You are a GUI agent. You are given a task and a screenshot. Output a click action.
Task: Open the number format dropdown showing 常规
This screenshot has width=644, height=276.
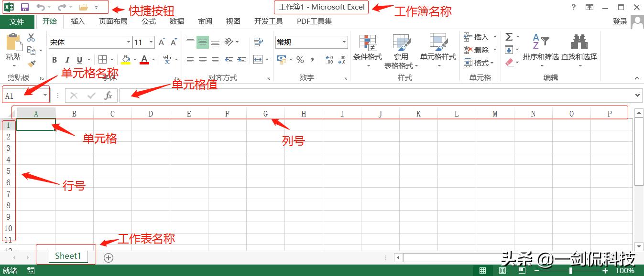click(x=344, y=42)
